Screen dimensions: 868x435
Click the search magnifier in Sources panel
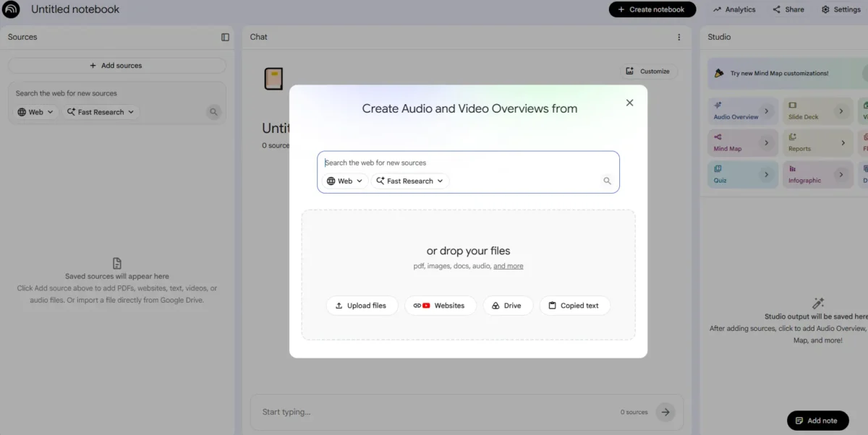[213, 112]
